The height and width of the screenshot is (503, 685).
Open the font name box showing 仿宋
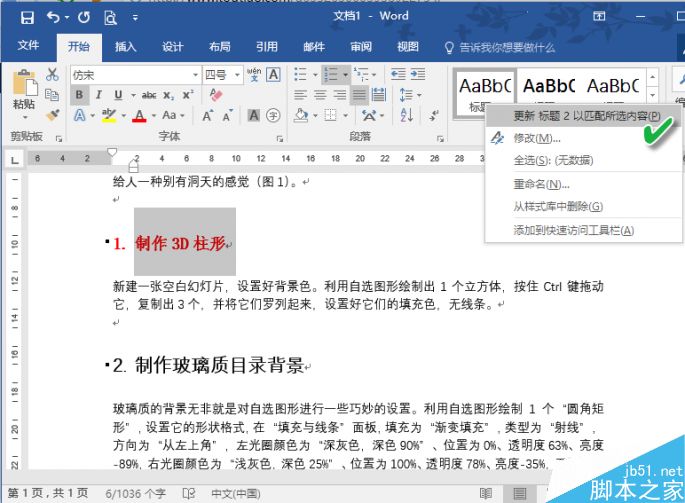click(135, 75)
